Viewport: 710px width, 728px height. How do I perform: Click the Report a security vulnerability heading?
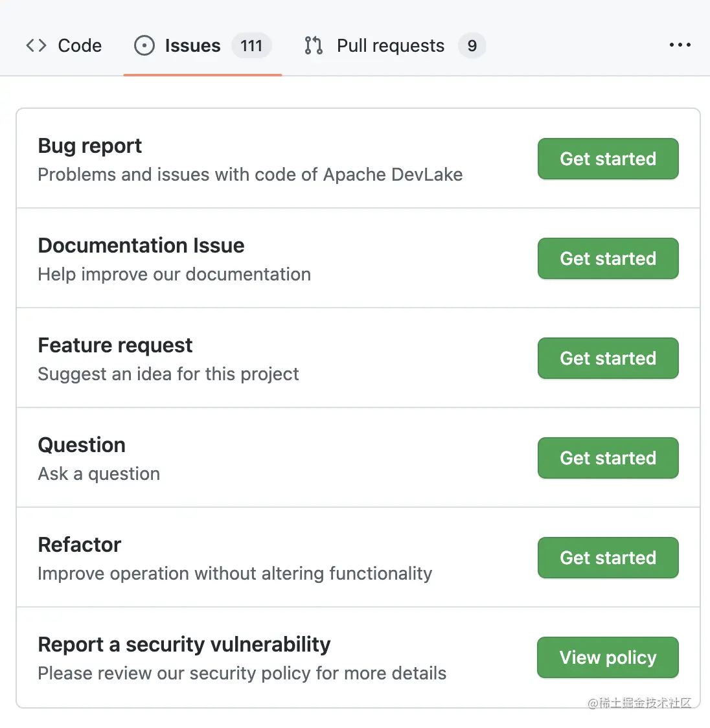[184, 644]
